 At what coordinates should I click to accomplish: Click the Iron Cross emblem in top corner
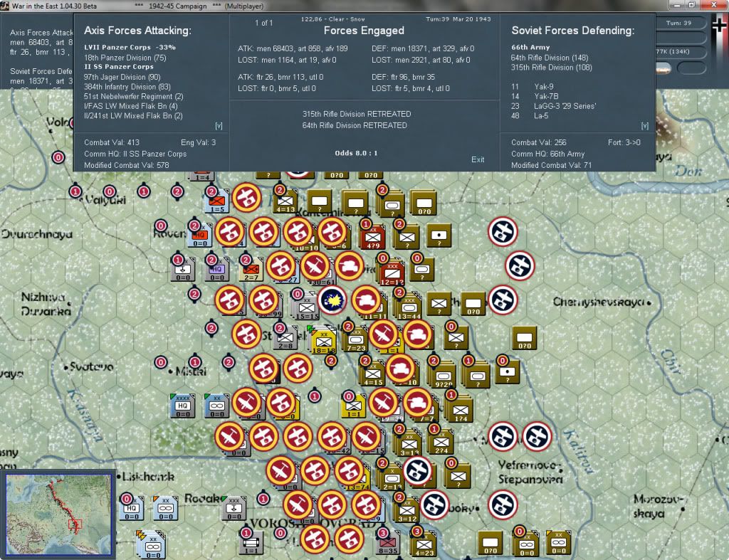(x=719, y=26)
